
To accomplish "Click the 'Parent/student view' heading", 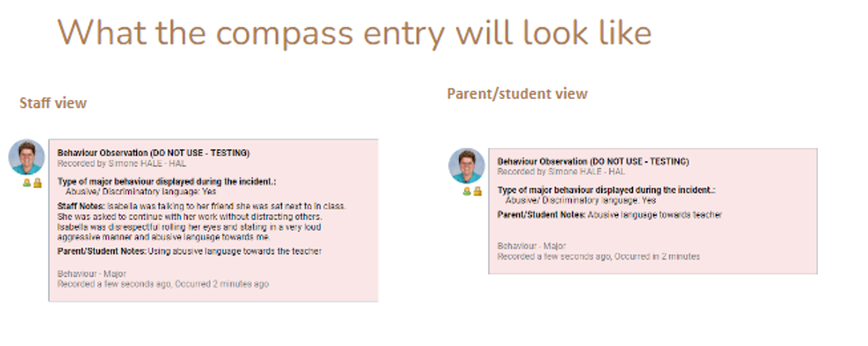I will click(517, 94).
